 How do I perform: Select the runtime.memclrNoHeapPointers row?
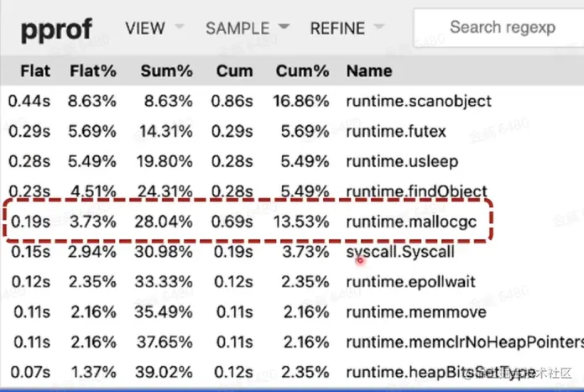pyautogui.click(x=463, y=342)
